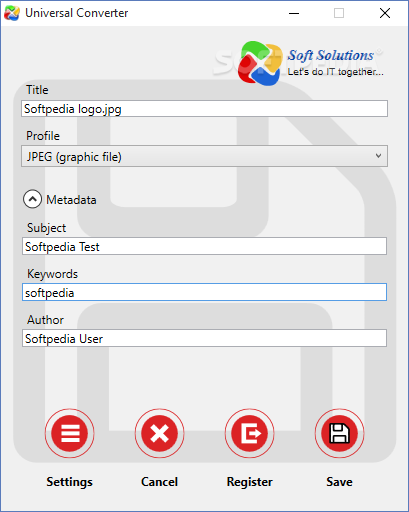Click the Title input field
This screenshot has height=512, width=409.
point(204,109)
